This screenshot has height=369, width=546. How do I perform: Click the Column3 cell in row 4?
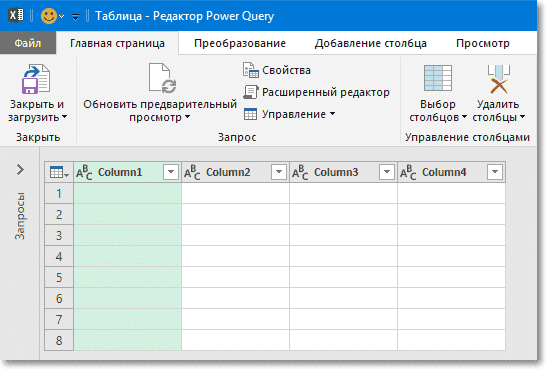click(343, 257)
